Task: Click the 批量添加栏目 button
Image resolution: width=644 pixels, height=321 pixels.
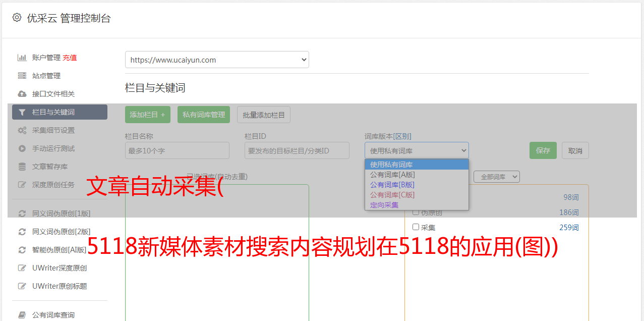Action: pos(264,115)
